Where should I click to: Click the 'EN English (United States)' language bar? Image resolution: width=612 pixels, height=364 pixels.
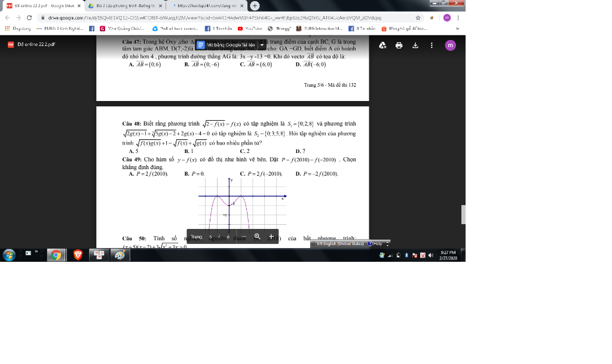pyautogui.click(x=340, y=243)
